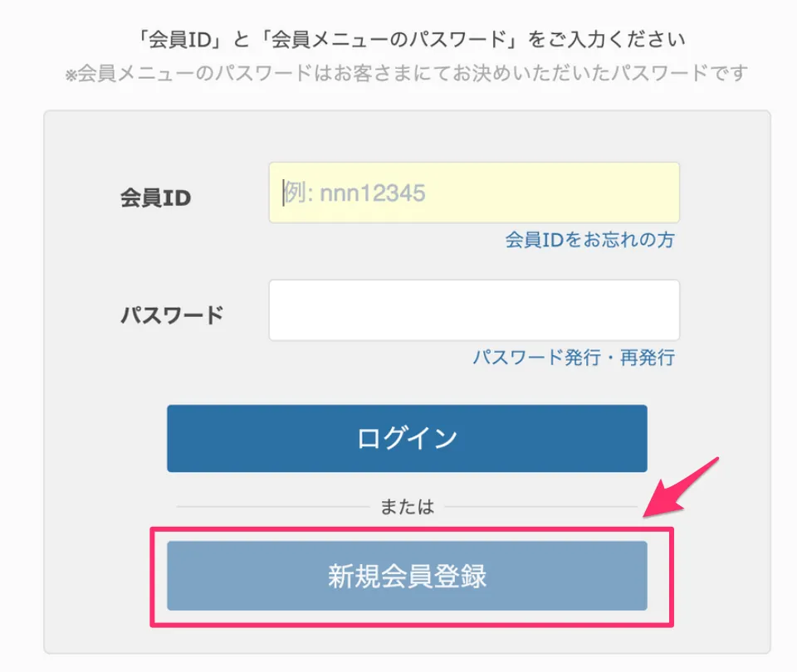Click the 新規会員登録 button

point(407,577)
